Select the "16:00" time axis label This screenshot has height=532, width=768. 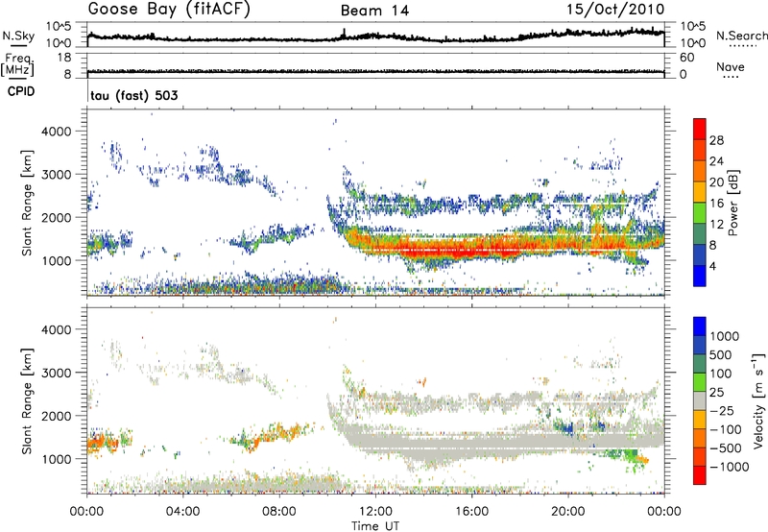pyautogui.click(x=471, y=512)
